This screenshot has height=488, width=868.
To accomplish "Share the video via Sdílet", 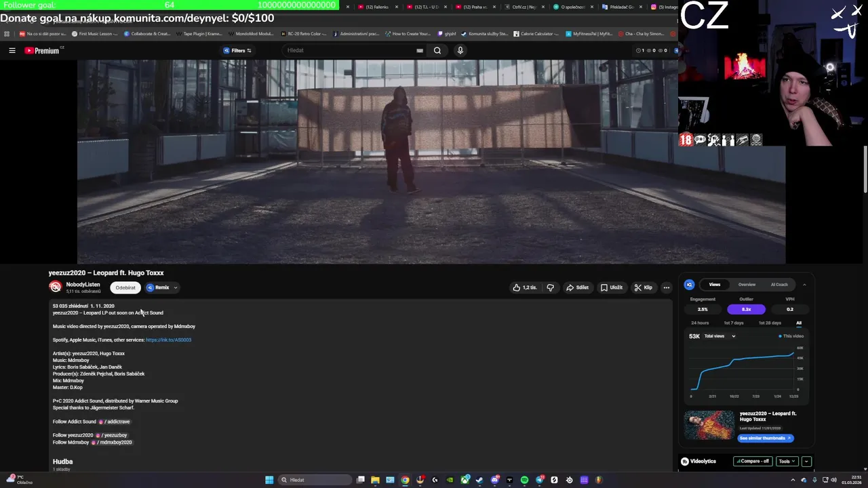I will tap(578, 287).
